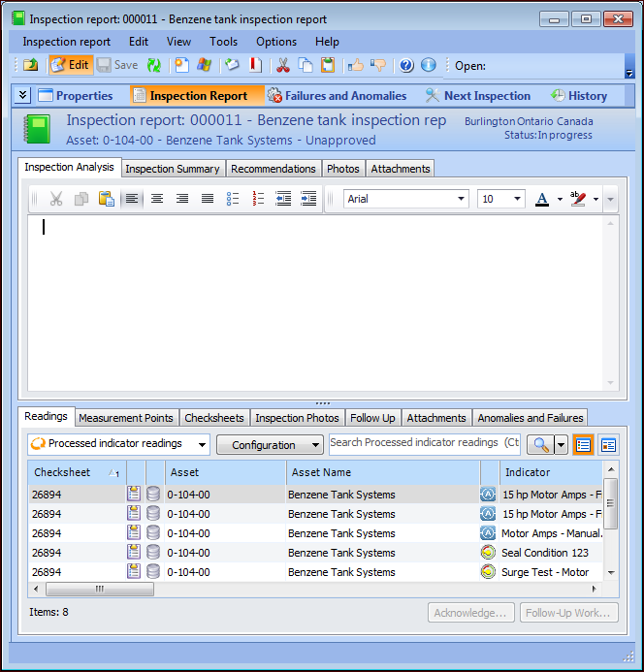Click the editor Paste icon
The width and height of the screenshot is (644, 672).
pos(107,199)
